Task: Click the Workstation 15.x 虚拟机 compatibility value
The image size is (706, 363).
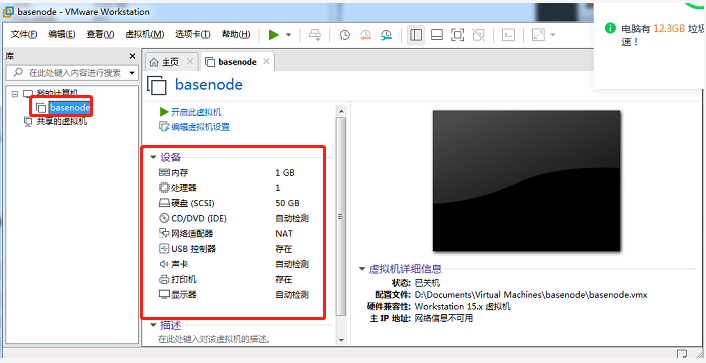Action: [462, 307]
